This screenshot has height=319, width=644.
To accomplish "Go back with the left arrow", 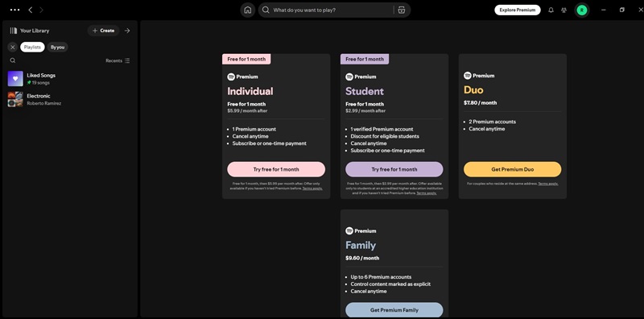I will pos(31,10).
